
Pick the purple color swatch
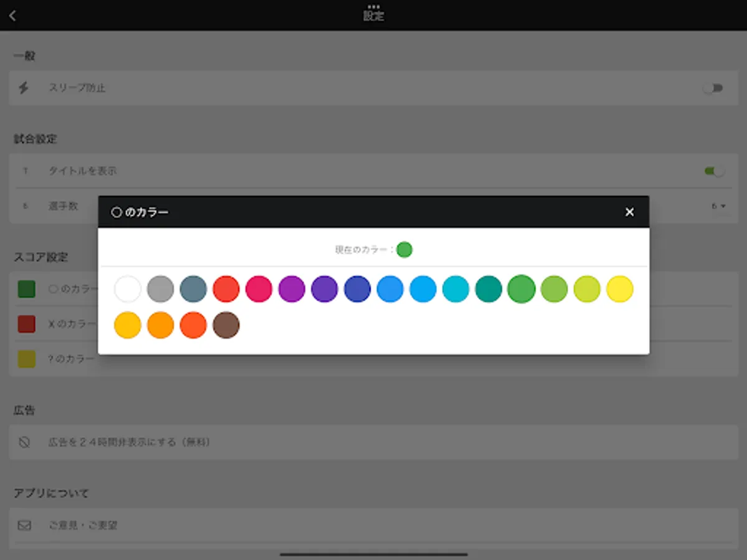point(292,289)
